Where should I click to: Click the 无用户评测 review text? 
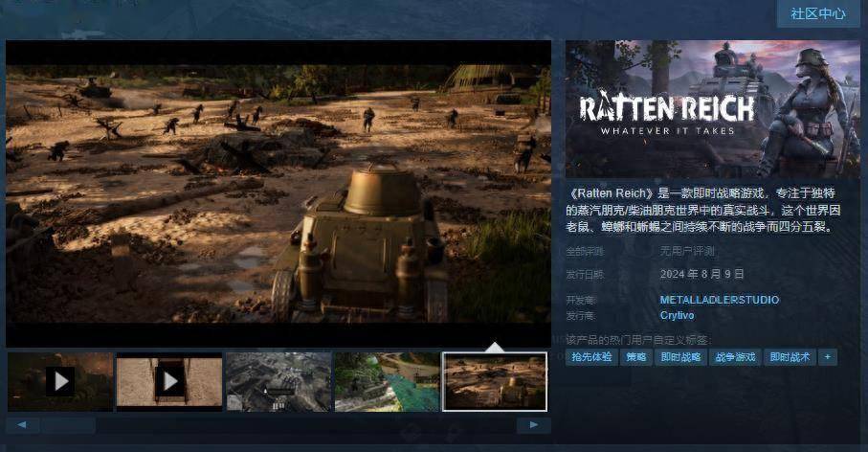(687, 252)
